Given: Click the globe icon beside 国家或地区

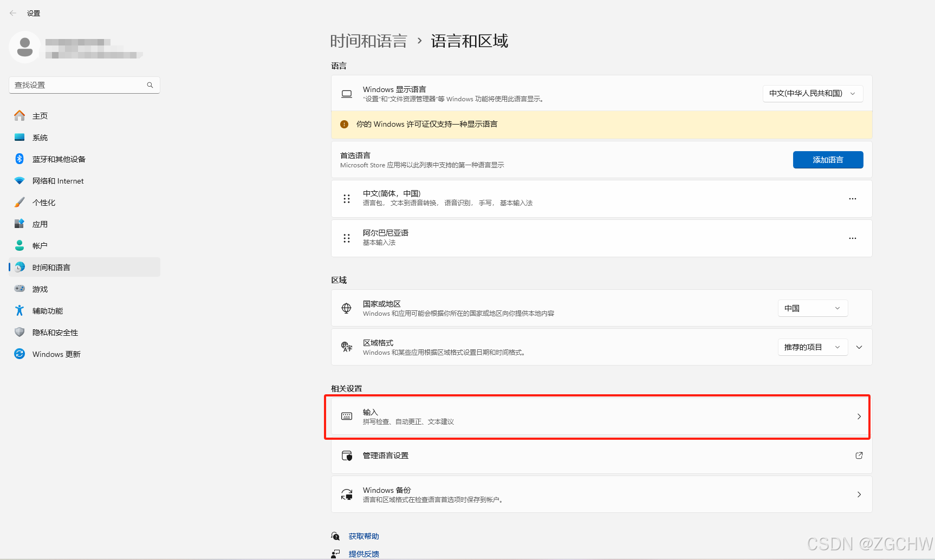Looking at the screenshot, I should coord(347,308).
